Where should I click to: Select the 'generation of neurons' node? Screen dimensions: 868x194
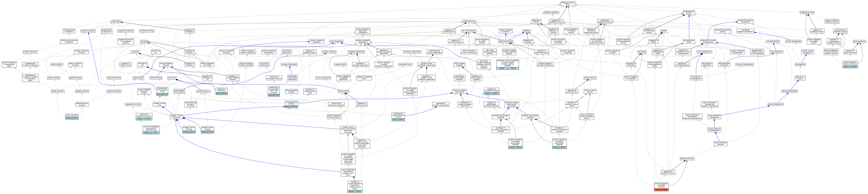[800, 78]
